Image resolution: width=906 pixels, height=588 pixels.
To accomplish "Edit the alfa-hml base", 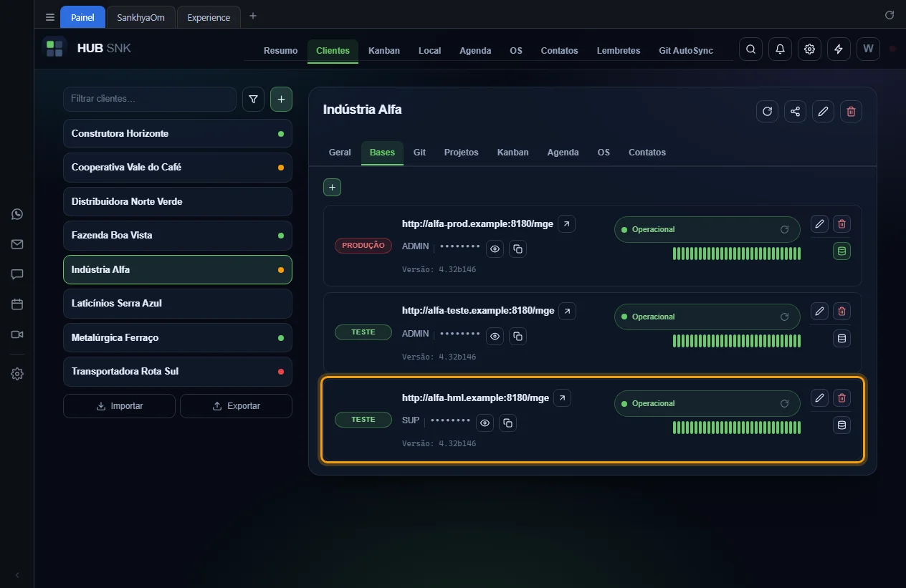I will 819,397.
